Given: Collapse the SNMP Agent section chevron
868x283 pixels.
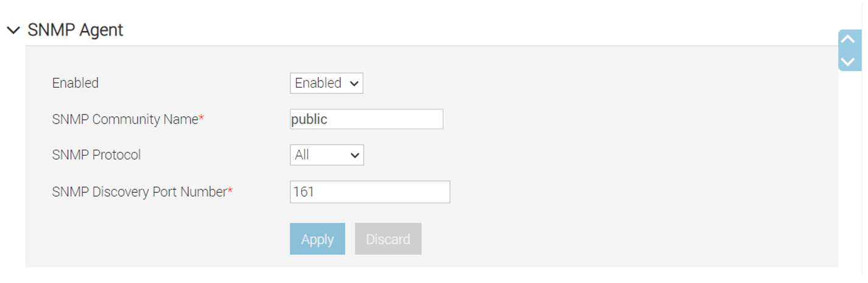Looking at the screenshot, I should [x=13, y=30].
